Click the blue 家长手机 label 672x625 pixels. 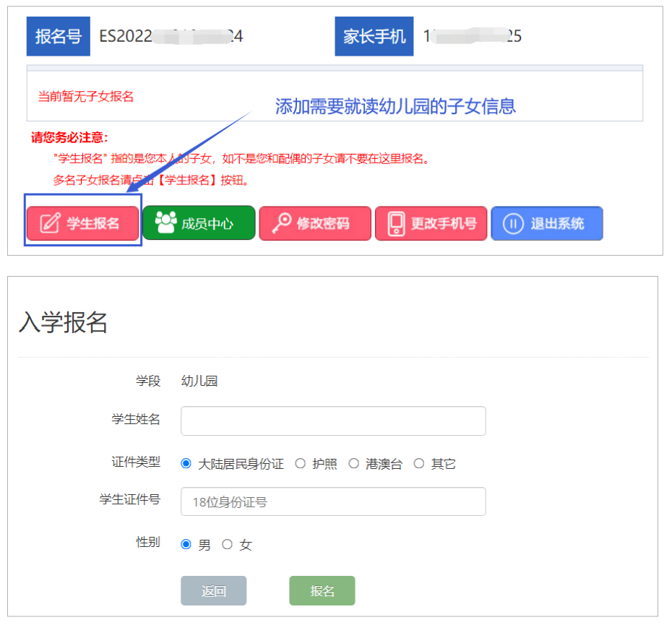click(x=374, y=36)
